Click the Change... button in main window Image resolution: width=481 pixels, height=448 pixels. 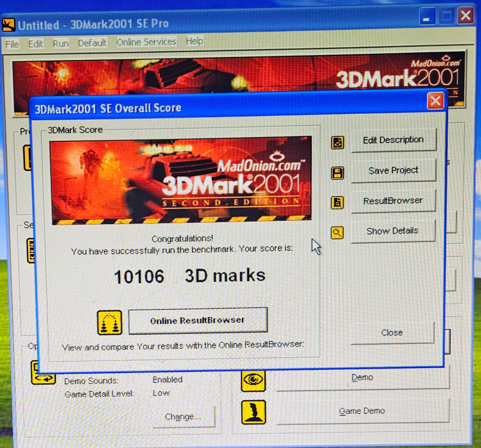pyautogui.click(x=184, y=417)
